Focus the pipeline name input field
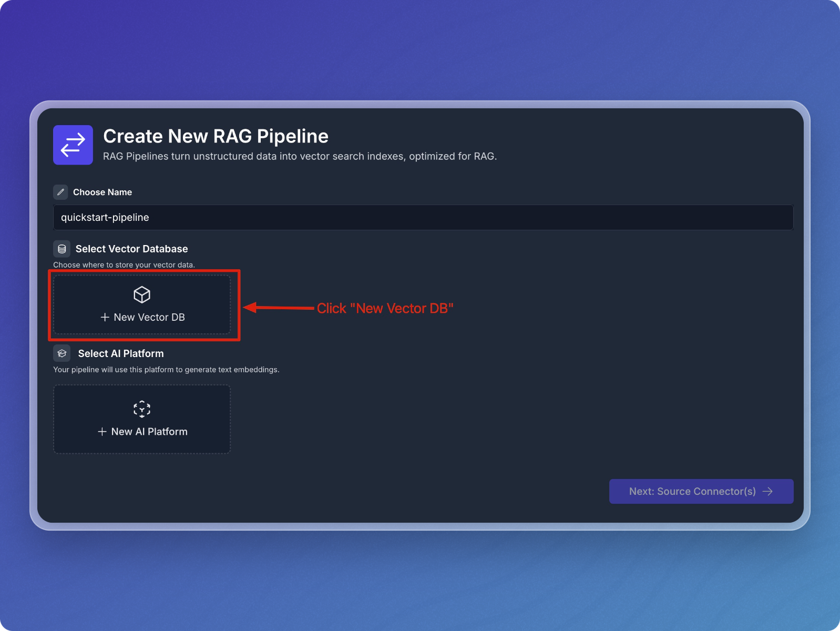This screenshot has width=840, height=631. (x=423, y=217)
